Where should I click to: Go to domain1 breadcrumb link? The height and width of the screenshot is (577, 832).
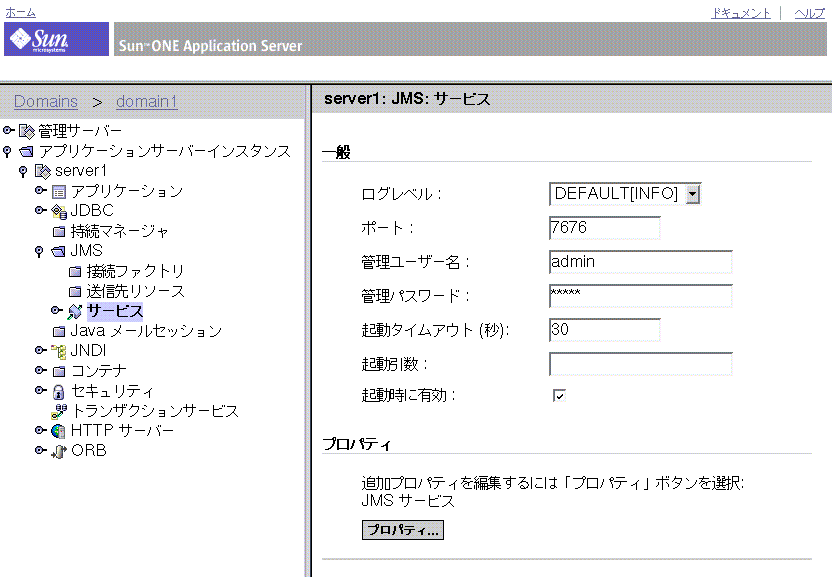[x=147, y=101]
